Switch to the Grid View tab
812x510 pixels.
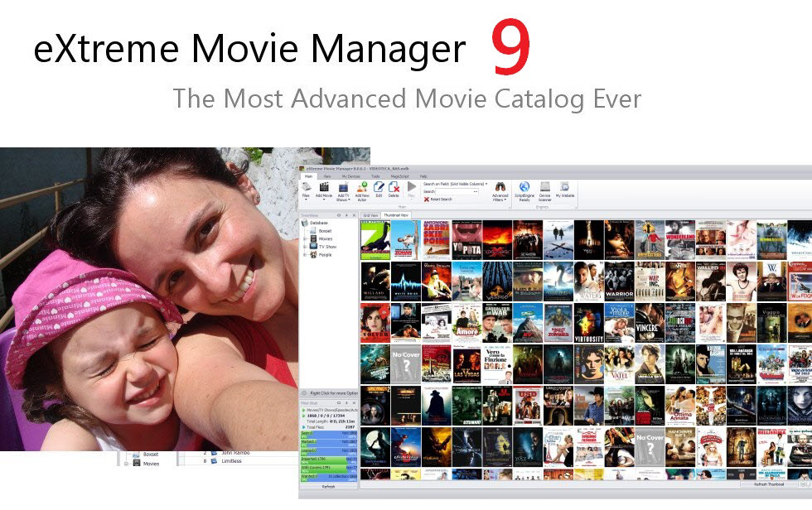click(x=371, y=215)
